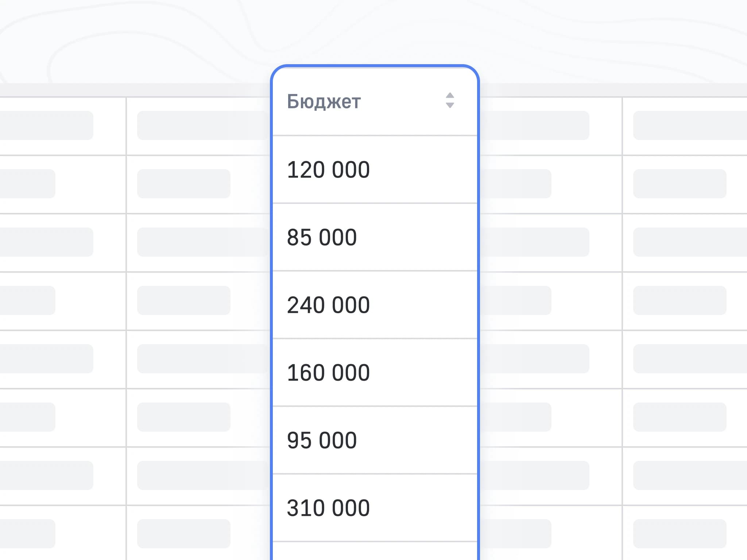Click the header placeholder directly left of Бюджет
This screenshot has height=560, width=747.
click(x=204, y=125)
